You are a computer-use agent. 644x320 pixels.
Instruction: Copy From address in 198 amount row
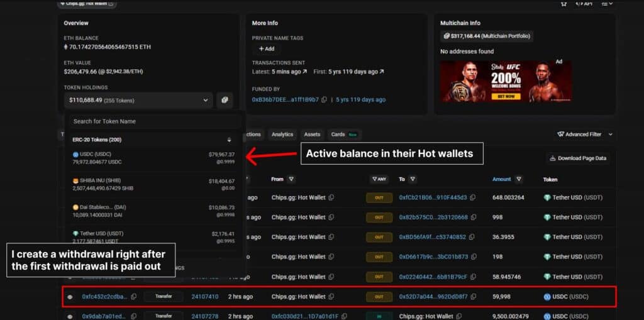pyautogui.click(x=331, y=257)
